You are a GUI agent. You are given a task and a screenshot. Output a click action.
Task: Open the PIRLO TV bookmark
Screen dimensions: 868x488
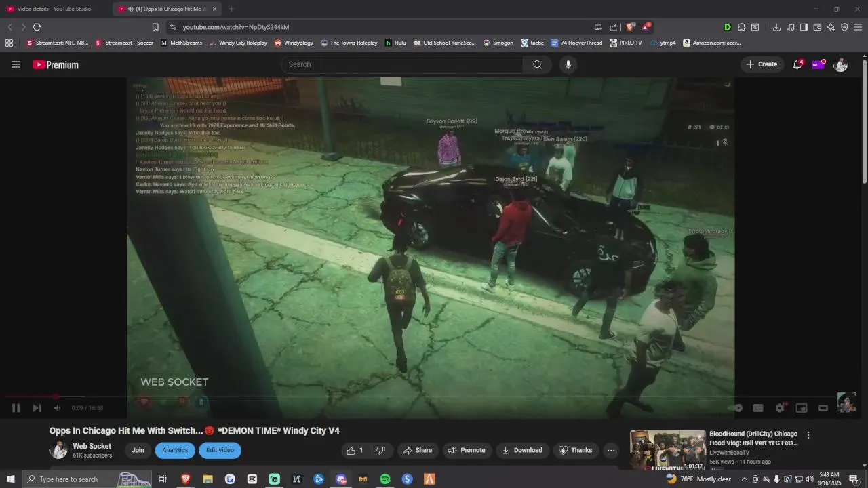coord(625,43)
